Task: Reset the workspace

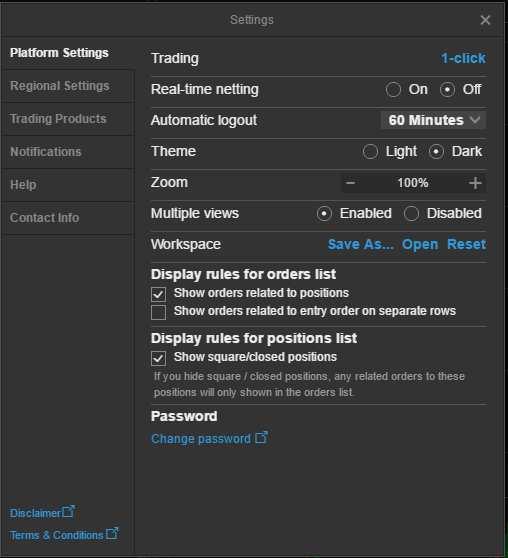Action: 466,244
